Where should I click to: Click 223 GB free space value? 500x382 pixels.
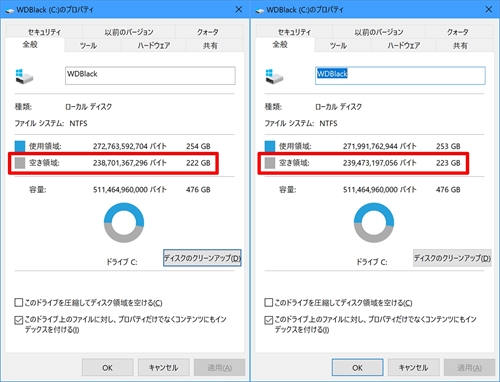pyautogui.click(x=448, y=163)
